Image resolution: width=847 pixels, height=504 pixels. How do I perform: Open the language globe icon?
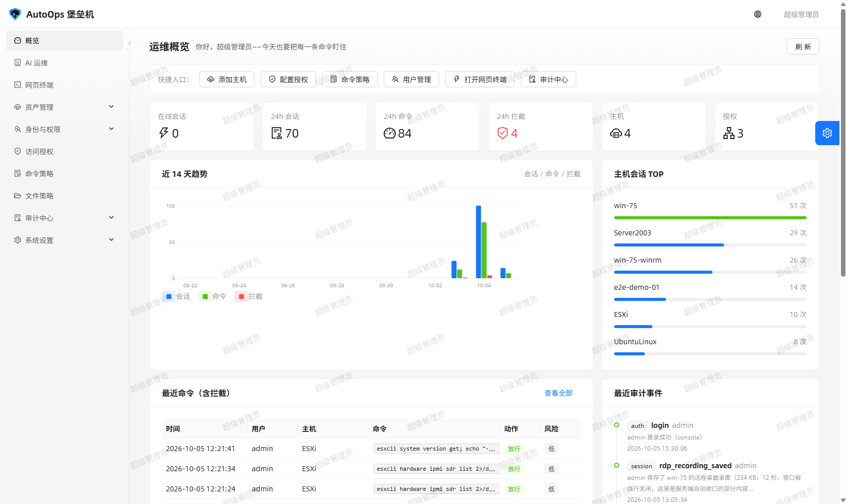coord(758,14)
